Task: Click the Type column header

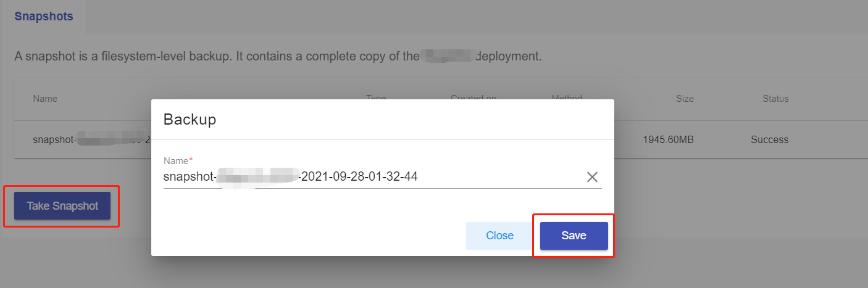Action: 376,97
